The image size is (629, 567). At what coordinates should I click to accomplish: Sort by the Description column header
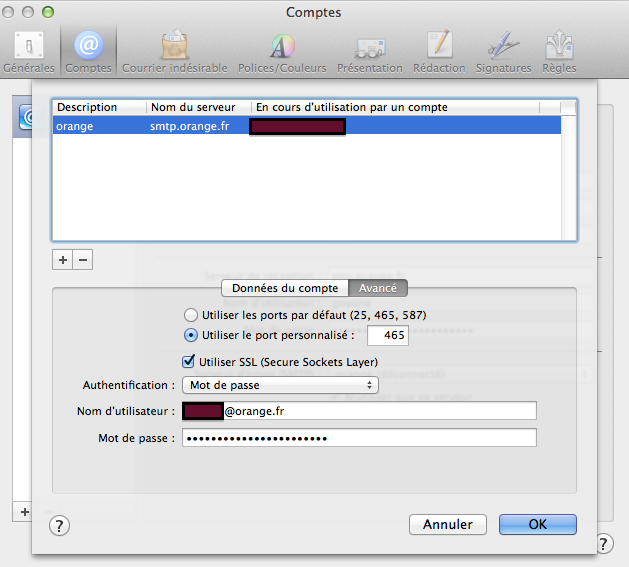pos(100,107)
